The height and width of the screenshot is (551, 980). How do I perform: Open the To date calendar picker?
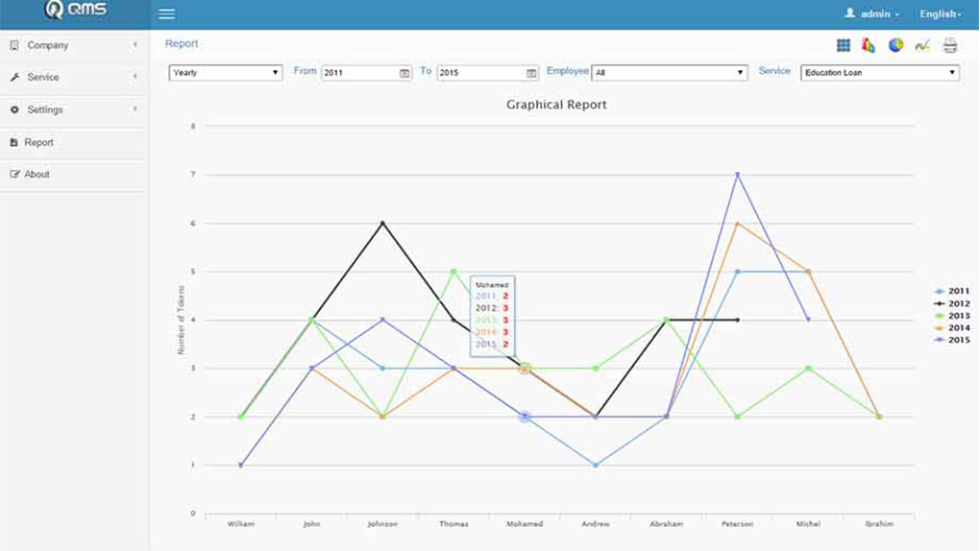pos(531,73)
